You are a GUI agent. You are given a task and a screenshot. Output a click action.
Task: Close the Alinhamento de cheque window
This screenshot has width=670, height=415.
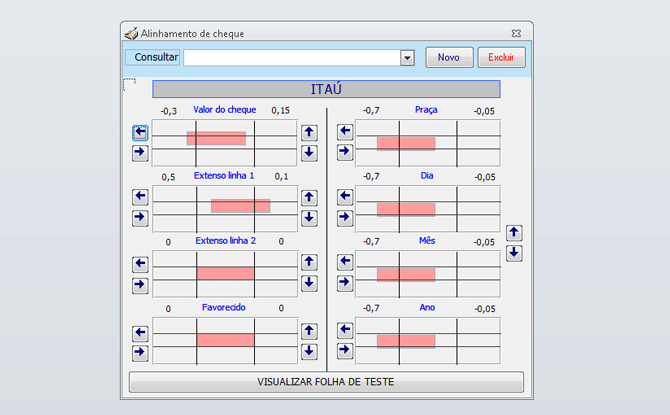(516, 33)
